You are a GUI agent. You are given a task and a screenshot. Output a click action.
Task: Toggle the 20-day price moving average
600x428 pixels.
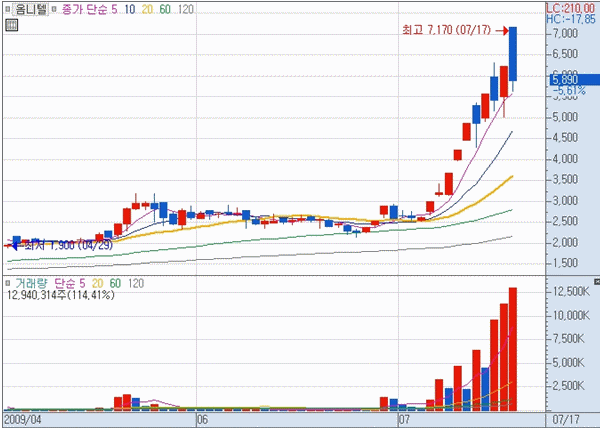148,9
